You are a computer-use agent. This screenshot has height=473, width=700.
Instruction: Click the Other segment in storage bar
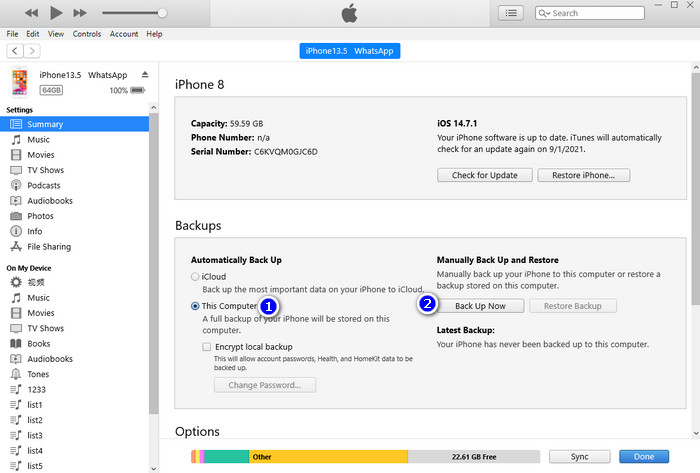click(328, 456)
